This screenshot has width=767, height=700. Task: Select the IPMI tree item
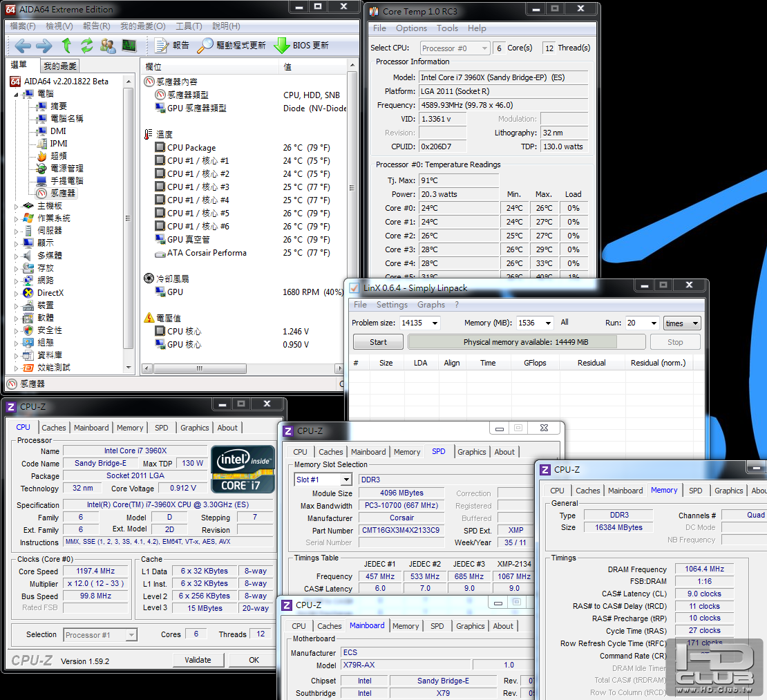coord(59,143)
